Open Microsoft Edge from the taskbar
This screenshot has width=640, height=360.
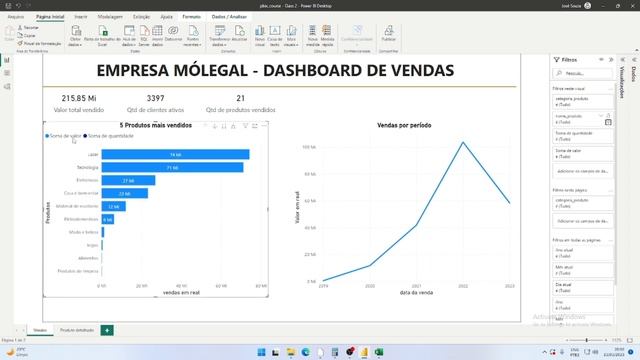tap(305, 352)
